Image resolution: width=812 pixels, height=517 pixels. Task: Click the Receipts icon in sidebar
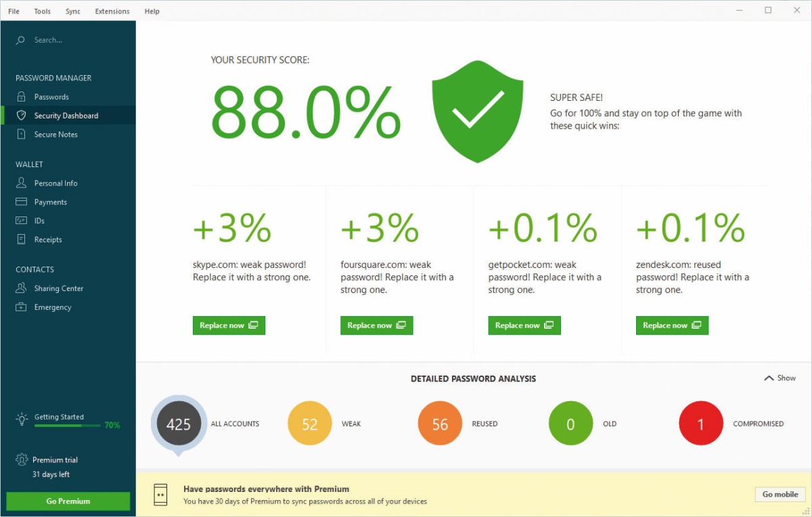(x=21, y=240)
